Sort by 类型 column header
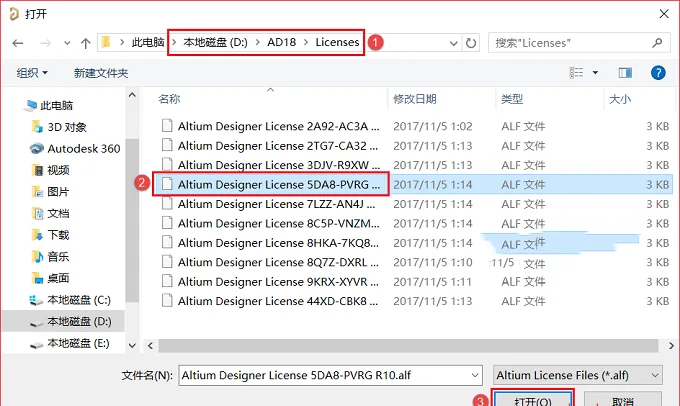Screen dimensions: 680x406 click(x=512, y=99)
